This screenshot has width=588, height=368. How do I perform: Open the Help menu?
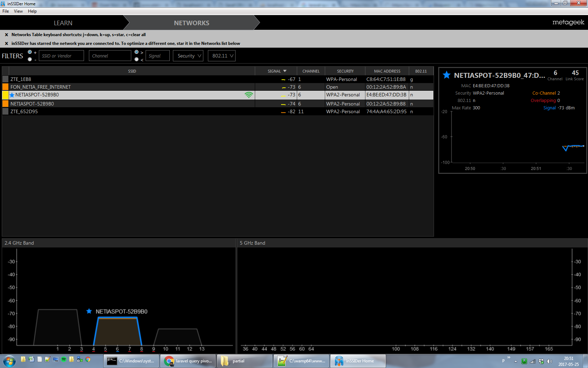point(32,11)
